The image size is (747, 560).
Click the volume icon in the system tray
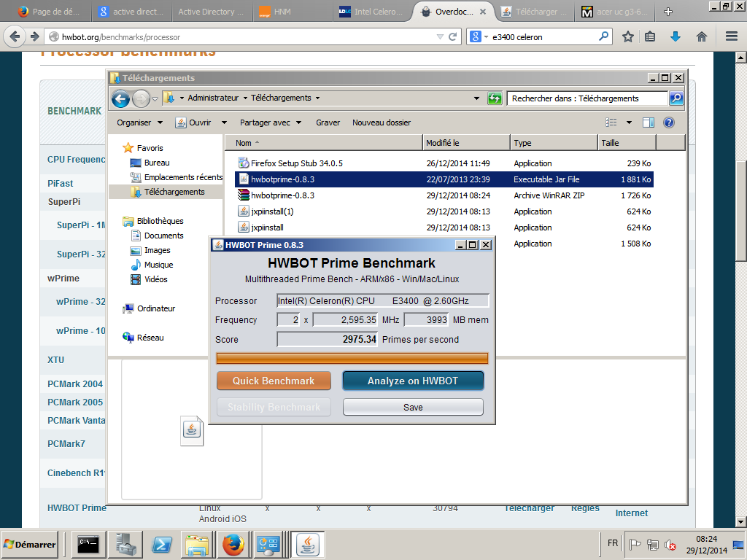click(670, 544)
